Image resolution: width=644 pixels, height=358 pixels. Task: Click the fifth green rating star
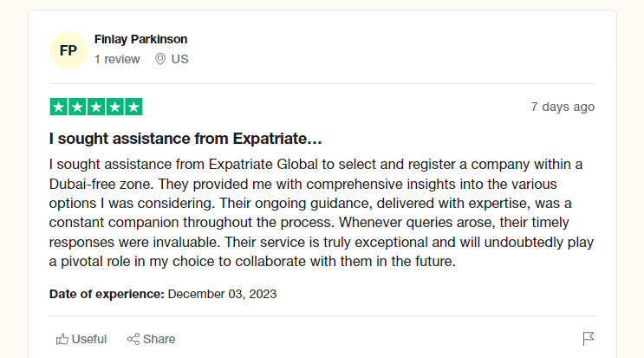click(133, 107)
